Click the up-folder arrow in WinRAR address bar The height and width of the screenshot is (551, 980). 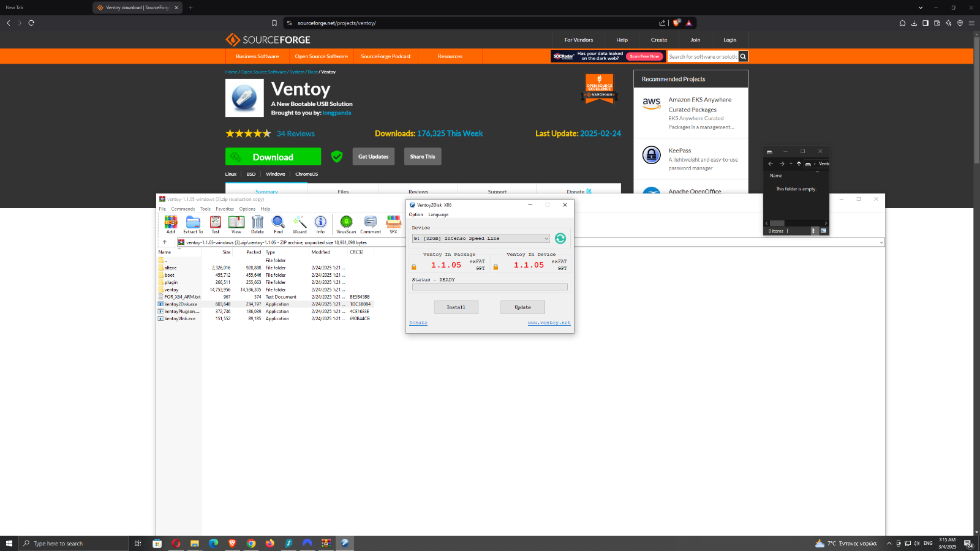(x=164, y=242)
